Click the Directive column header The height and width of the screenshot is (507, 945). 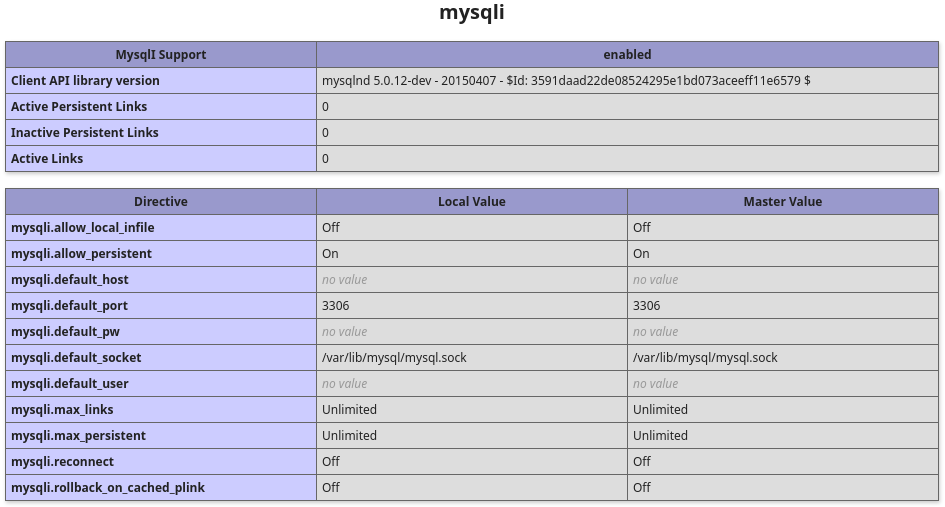click(161, 201)
